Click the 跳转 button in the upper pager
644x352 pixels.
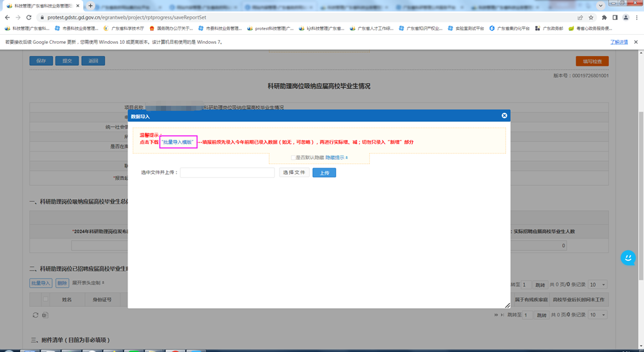click(x=540, y=284)
